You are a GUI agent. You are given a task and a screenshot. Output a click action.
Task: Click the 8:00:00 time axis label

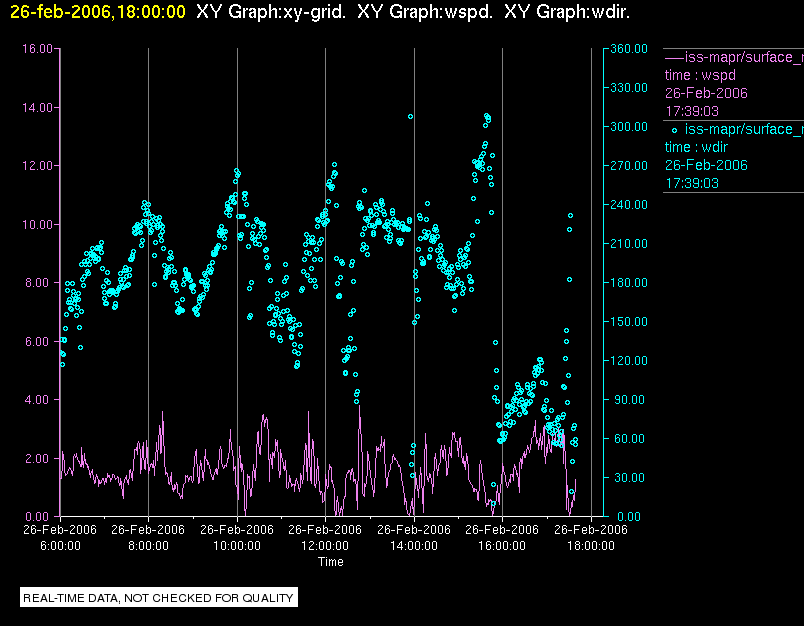(148, 546)
